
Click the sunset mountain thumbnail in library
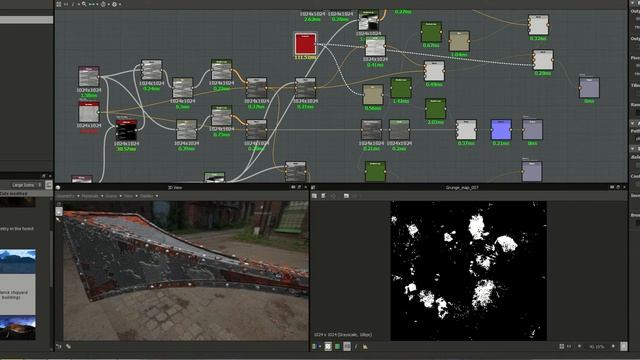tap(18, 328)
